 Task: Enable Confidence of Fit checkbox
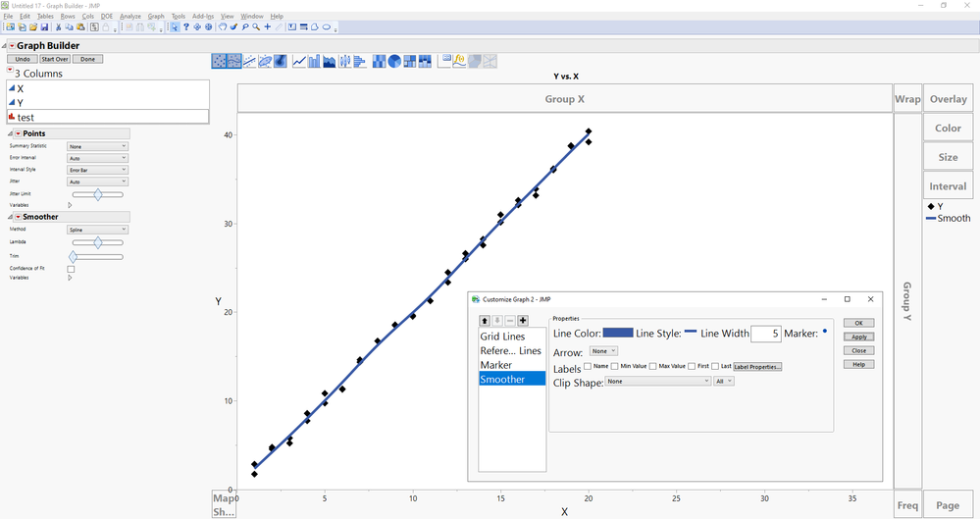coord(71,269)
